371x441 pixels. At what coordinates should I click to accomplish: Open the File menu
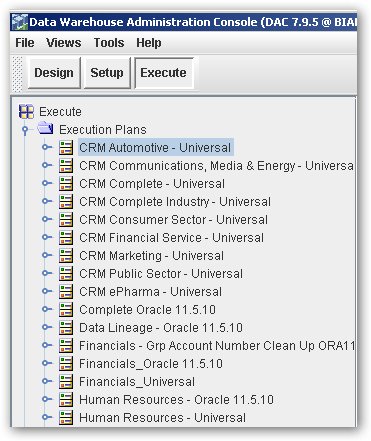25,43
